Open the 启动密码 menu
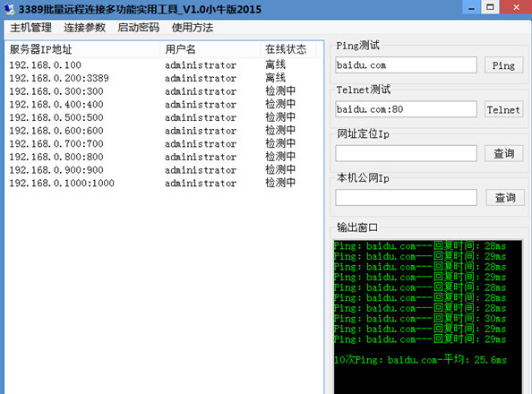This screenshot has width=532, height=394. [x=139, y=28]
